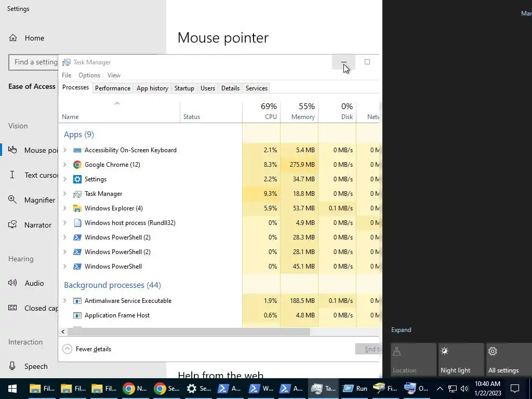This screenshot has width=532, height=399.
Task: Click the Task Manager taskbar button
Action: (323, 389)
